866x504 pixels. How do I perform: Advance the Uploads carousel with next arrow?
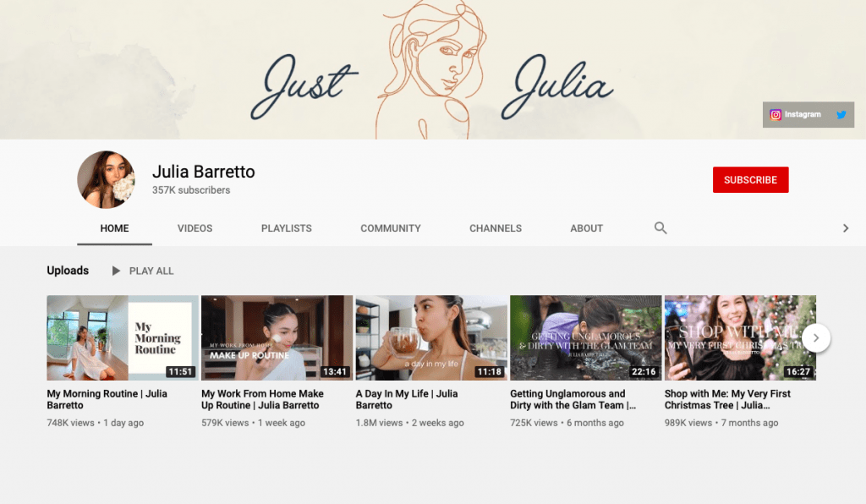tap(816, 338)
